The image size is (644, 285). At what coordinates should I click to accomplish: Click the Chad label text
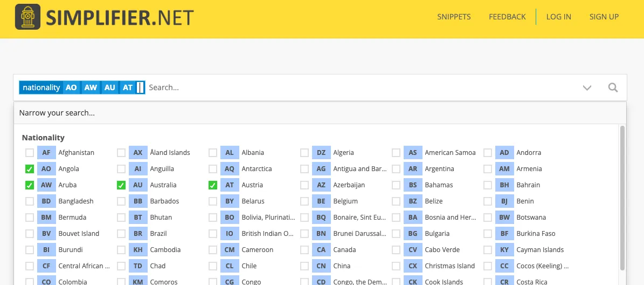tap(158, 266)
